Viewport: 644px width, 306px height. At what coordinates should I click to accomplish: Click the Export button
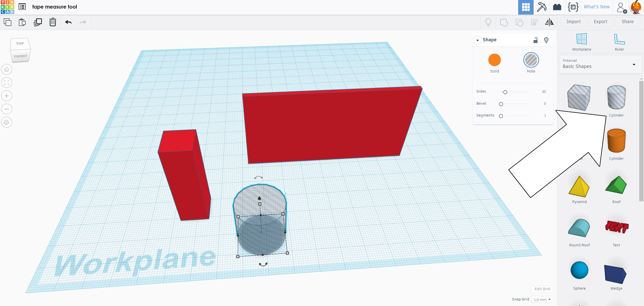(600, 22)
